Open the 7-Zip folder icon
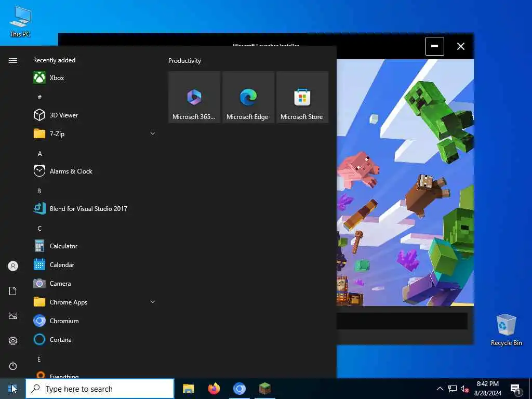Viewport: 532px width, 399px height. [39, 134]
